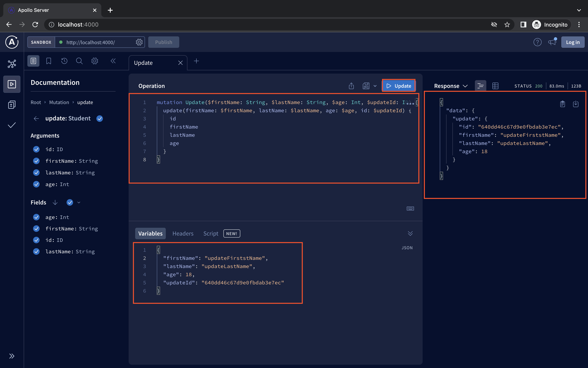Click the save operation disk icon
This screenshot has width=588, height=368.
tap(366, 86)
